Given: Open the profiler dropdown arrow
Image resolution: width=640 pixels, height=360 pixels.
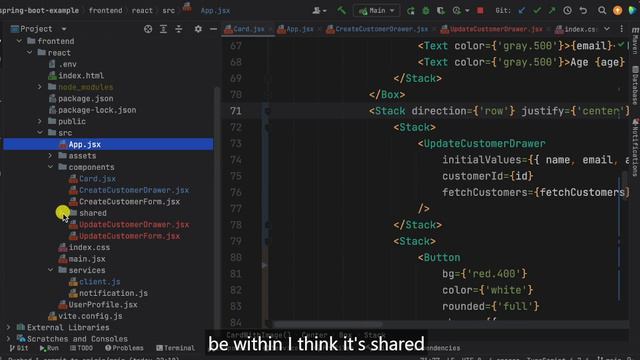Looking at the screenshot, I should click(467, 11).
